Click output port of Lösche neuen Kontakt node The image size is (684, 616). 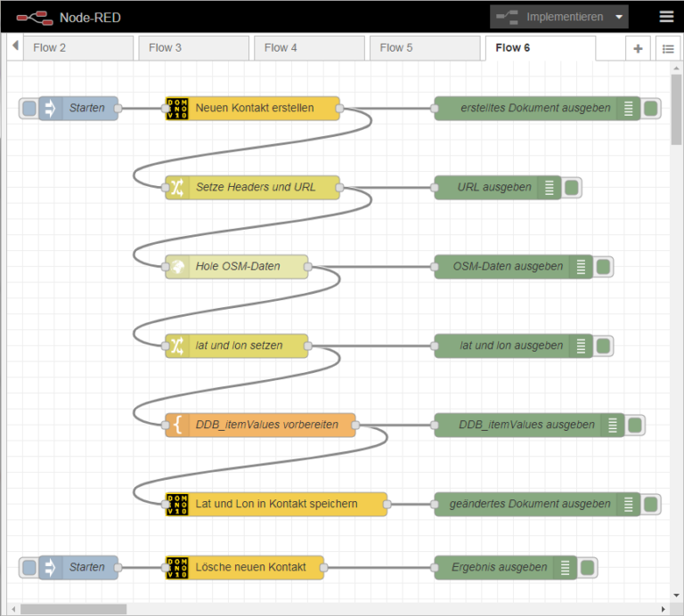(x=323, y=568)
